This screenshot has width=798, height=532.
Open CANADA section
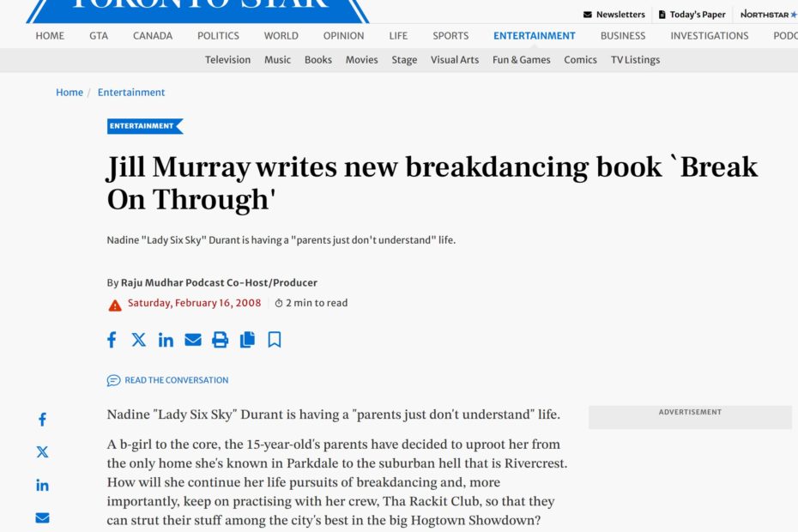coord(153,36)
